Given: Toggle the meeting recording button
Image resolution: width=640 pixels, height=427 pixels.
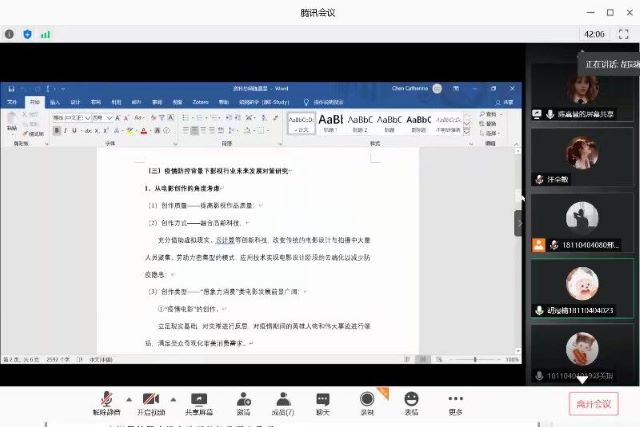Looking at the screenshot, I should point(367,400).
